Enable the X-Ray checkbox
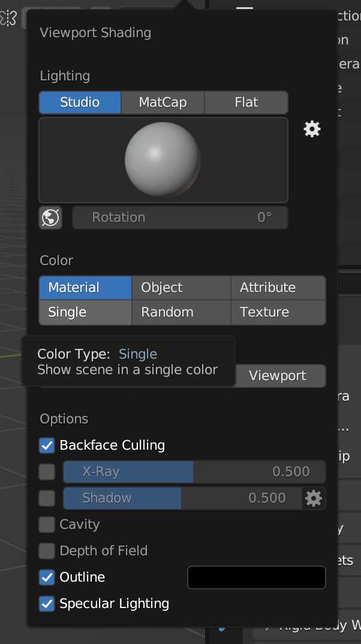Image resolution: width=361 pixels, height=644 pixels. pyautogui.click(x=47, y=472)
